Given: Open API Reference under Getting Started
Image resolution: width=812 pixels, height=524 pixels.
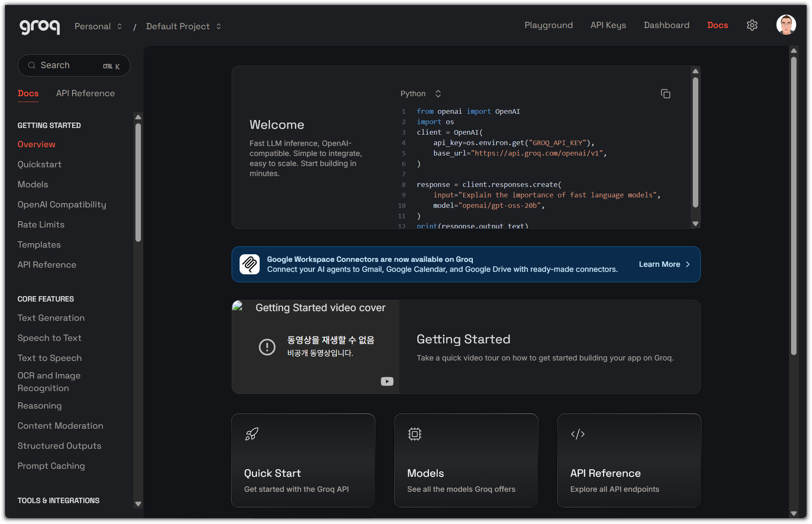Looking at the screenshot, I should (47, 265).
